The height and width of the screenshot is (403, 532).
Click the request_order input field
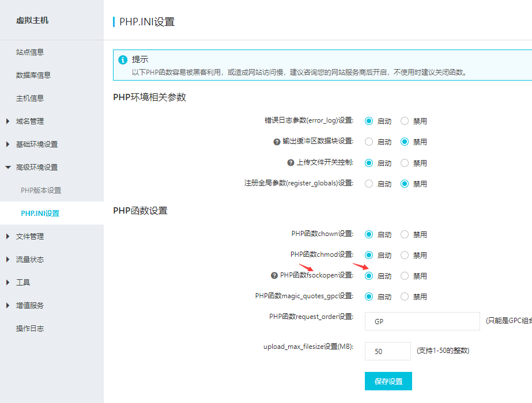click(422, 321)
